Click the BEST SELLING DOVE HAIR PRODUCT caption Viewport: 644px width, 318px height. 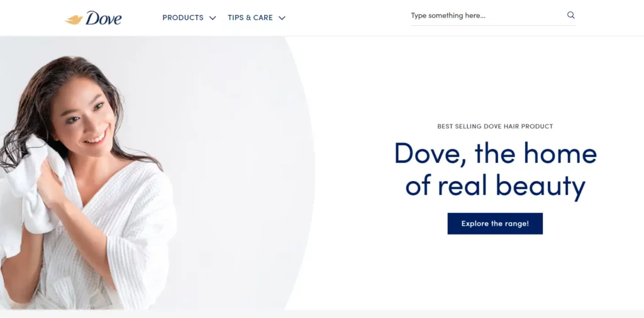[495, 126]
